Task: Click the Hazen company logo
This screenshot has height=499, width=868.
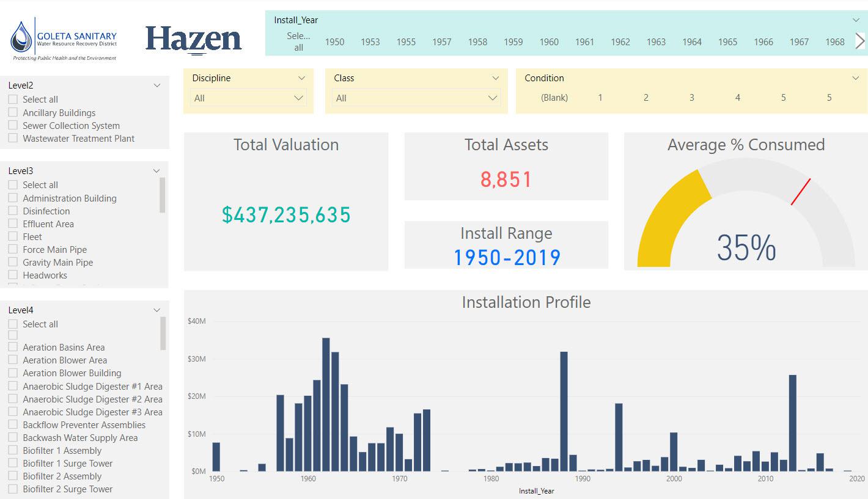Action: coord(194,40)
